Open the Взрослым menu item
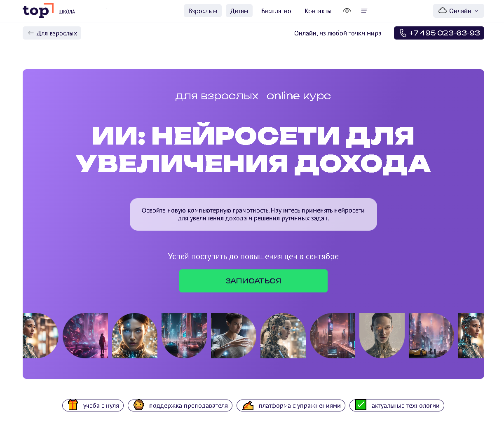The width and height of the screenshot is (504, 423). click(203, 11)
